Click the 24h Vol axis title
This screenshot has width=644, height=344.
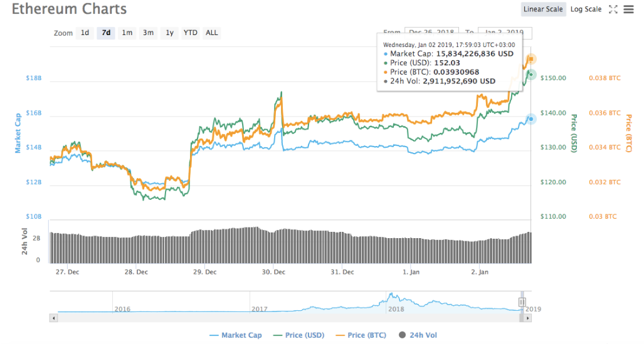click(x=24, y=241)
